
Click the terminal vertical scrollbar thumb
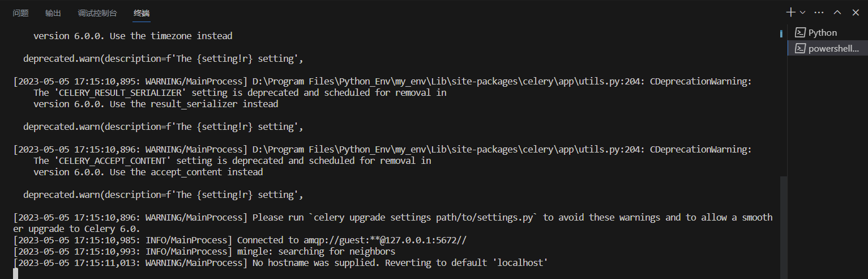[x=784, y=227]
